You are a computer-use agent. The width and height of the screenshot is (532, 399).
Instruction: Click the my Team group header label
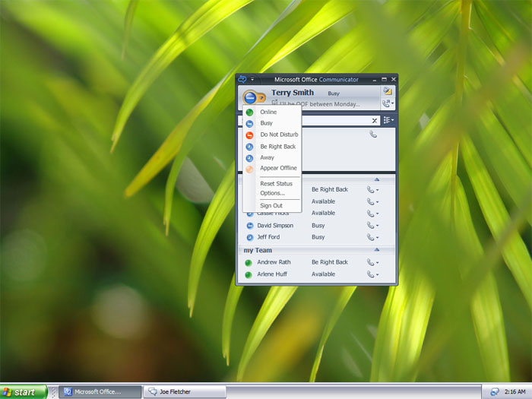258,250
